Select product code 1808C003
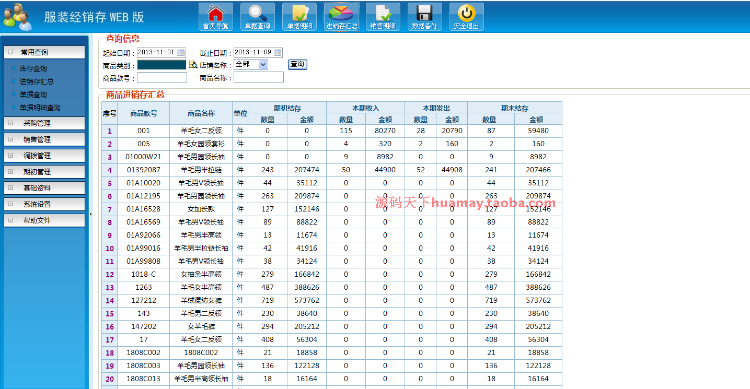Viewport: 750px width, 389px height. [143, 366]
